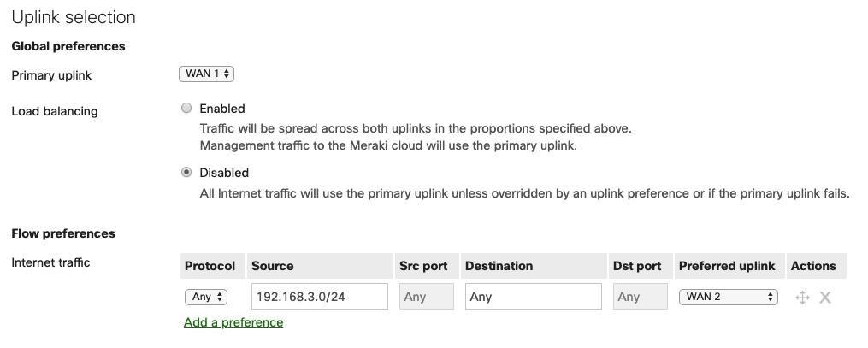The width and height of the screenshot is (868, 348).
Task: Click the Preferred uplink column header
Action: [x=727, y=266]
